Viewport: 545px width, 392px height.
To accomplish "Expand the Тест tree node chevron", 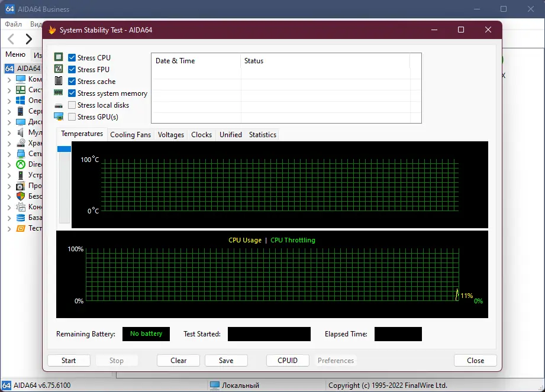I will tap(9, 229).
